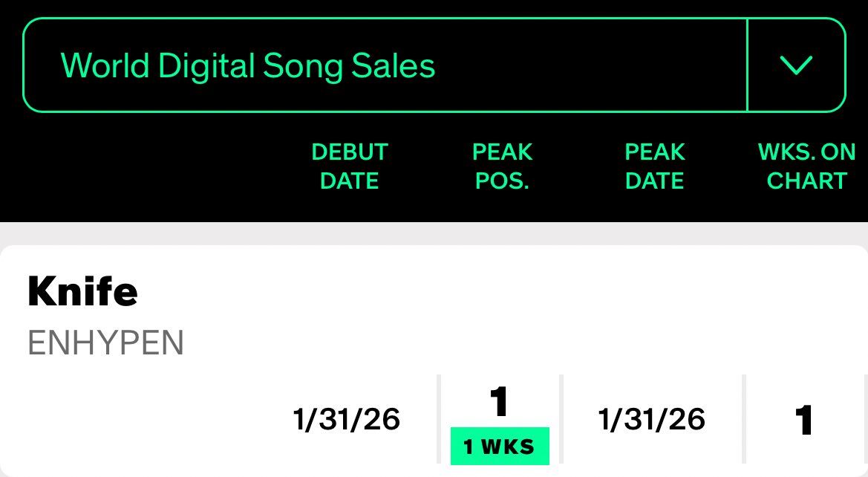Viewport: 868px width, 477px height.
Task: Click the weeks on chart number
Action: pos(804,421)
